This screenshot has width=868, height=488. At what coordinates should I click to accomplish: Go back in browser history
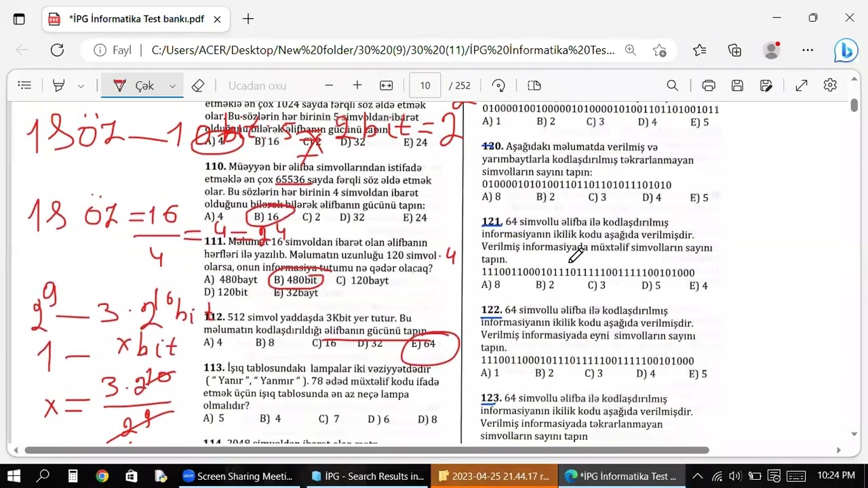tap(22, 50)
